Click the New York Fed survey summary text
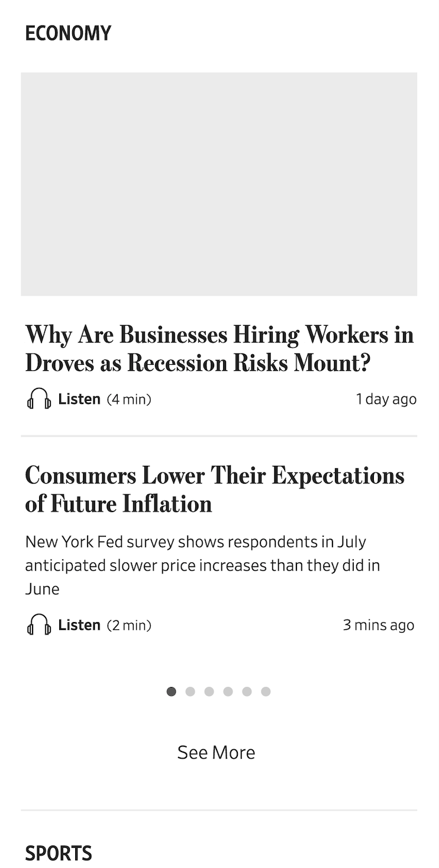 (x=202, y=565)
